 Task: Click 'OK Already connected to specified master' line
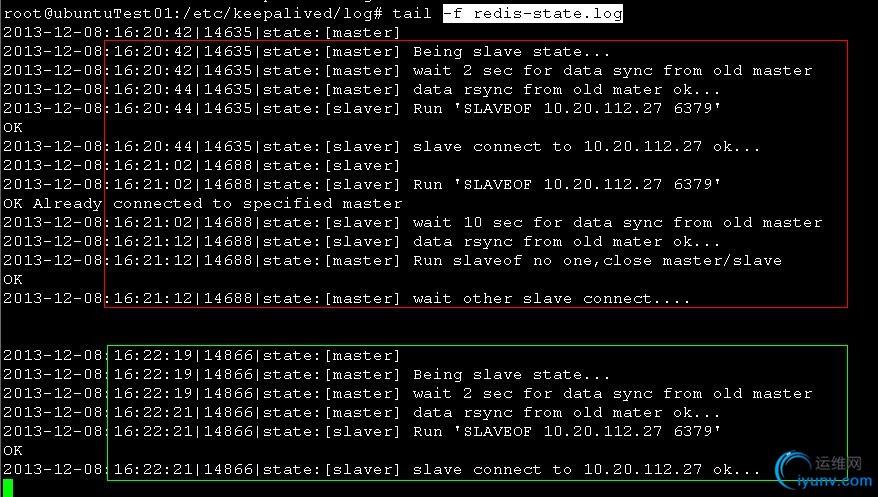(203, 204)
